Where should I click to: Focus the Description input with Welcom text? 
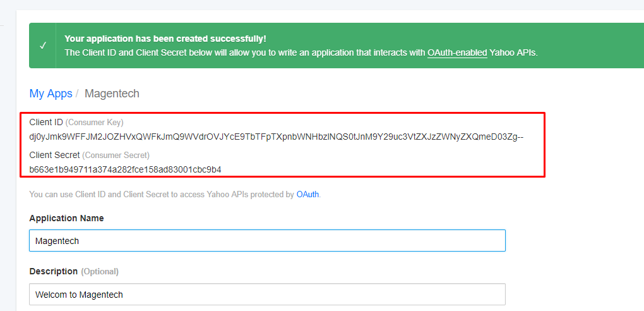pos(267,294)
